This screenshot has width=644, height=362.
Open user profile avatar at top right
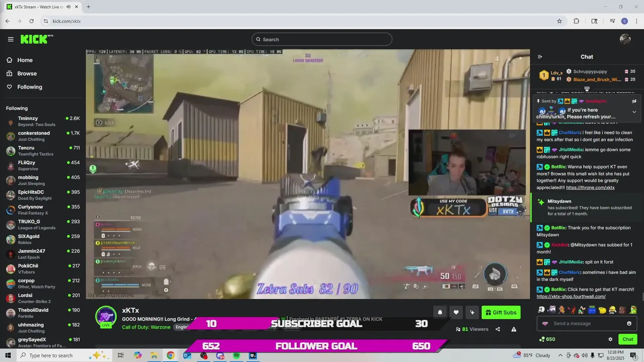click(x=625, y=39)
